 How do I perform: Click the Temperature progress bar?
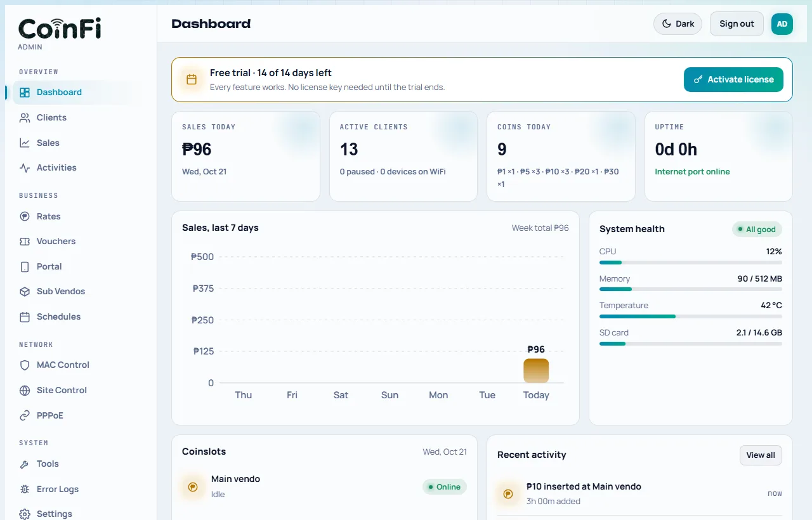(691, 316)
